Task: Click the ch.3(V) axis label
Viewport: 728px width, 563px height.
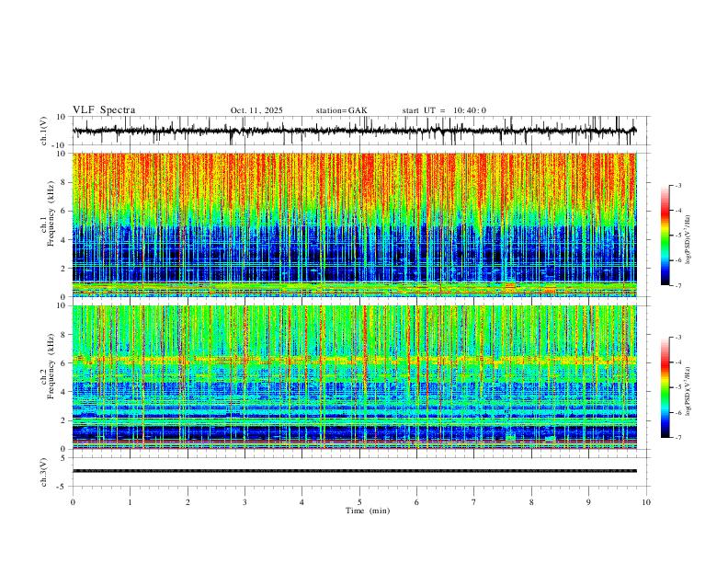Action: point(44,472)
